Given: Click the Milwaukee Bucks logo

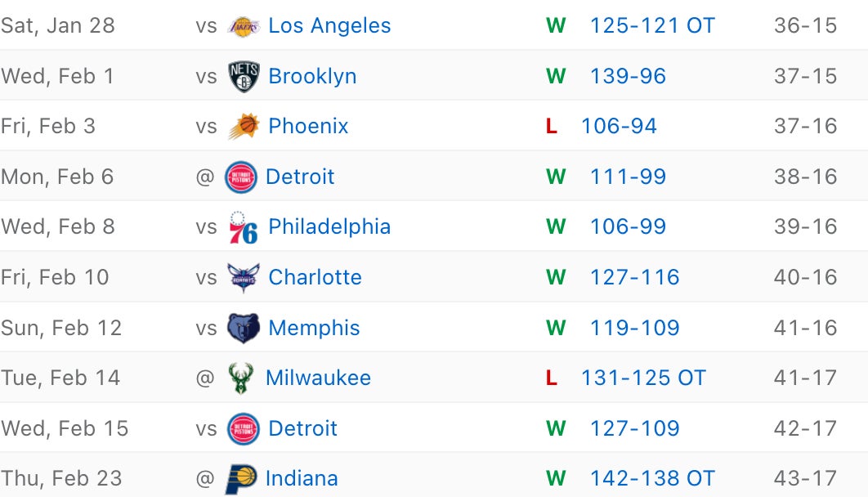Looking at the screenshot, I should [x=241, y=378].
